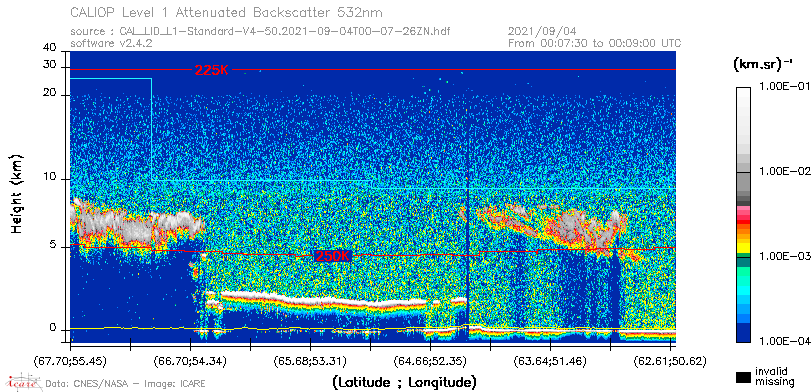Viewport: 811px width, 392px height.
Task: Click the "(65.68;53.31)" x-axis tick label
Action: [x=310, y=360]
